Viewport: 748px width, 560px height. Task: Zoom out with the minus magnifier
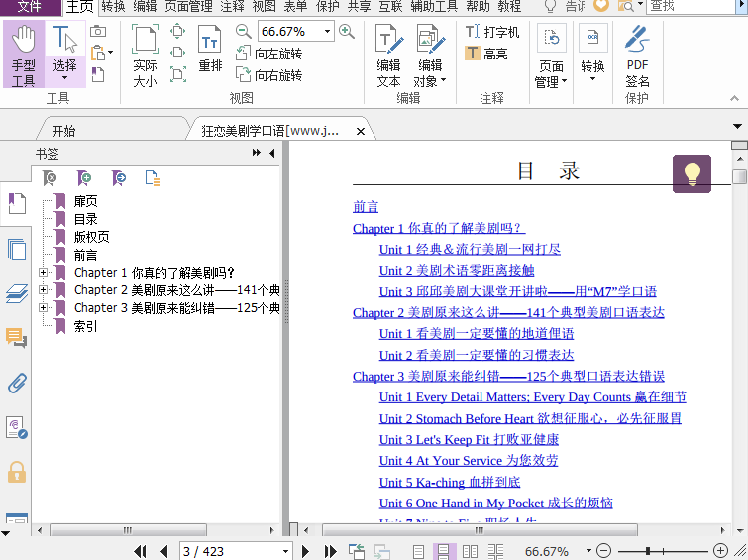(x=244, y=32)
